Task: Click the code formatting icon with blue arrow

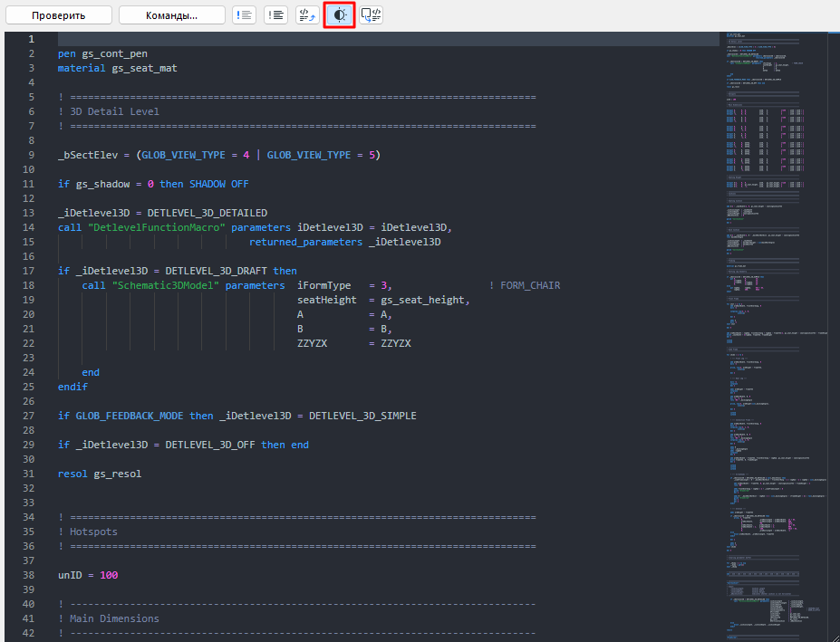Action: pyautogui.click(x=307, y=15)
